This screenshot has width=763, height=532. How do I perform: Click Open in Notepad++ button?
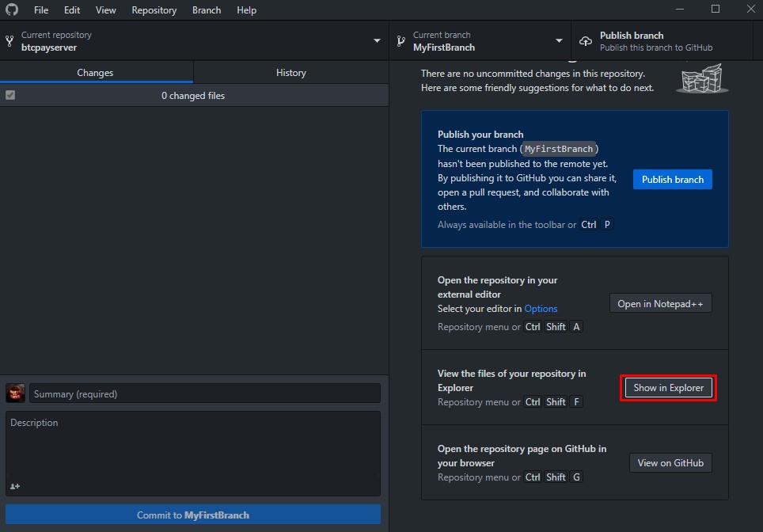(x=660, y=304)
